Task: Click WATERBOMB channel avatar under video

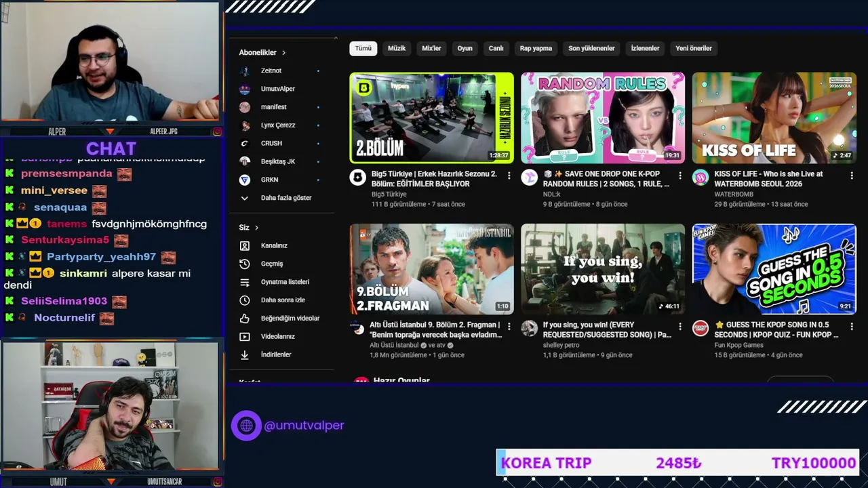Action: (x=701, y=178)
